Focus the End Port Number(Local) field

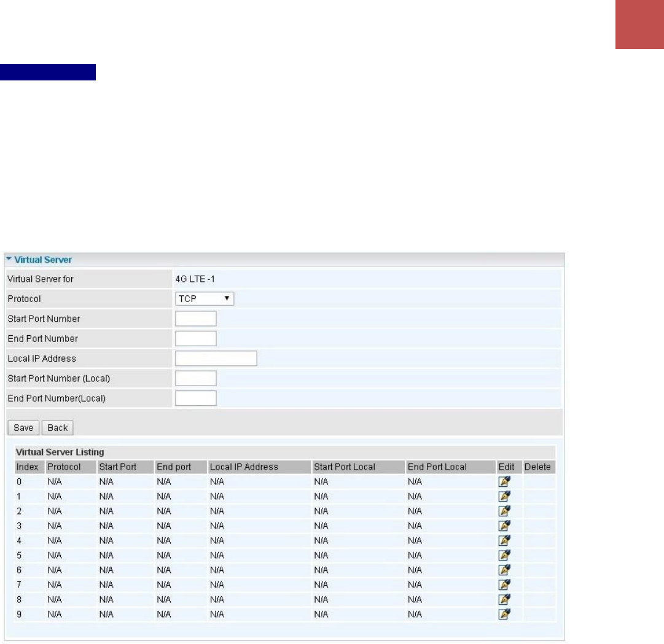(x=196, y=398)
